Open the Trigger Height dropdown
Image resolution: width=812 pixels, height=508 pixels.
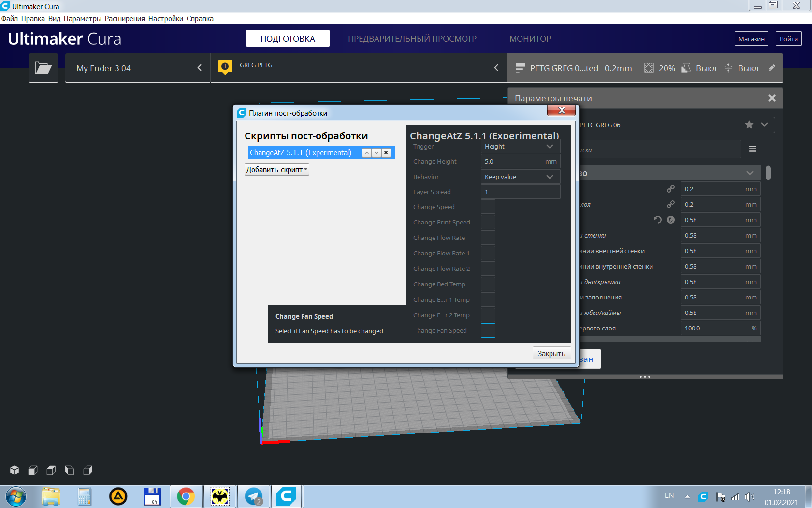[521, 147]
